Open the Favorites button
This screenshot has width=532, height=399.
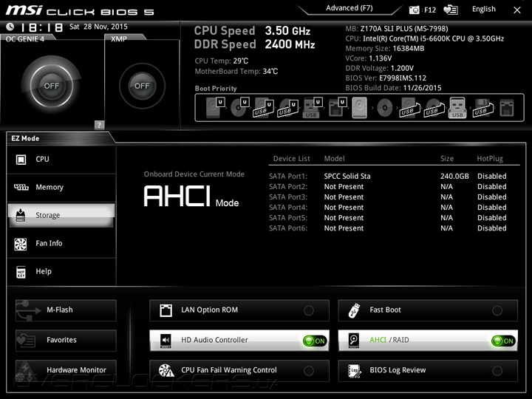66,341
